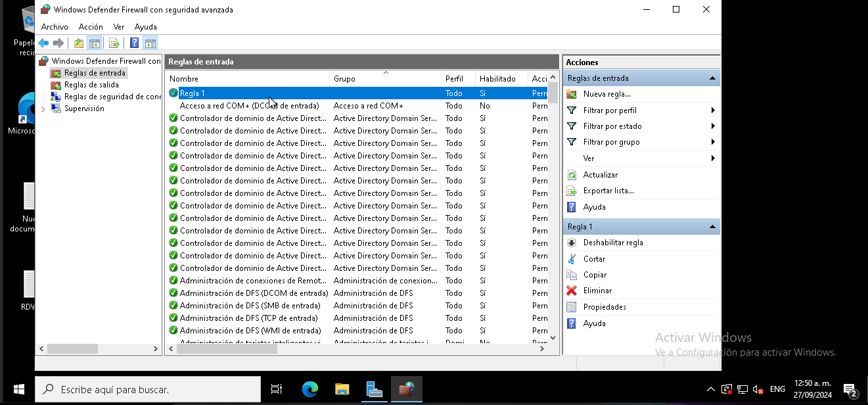Open File Explorer from the taskbar

(x=342, y=389)
